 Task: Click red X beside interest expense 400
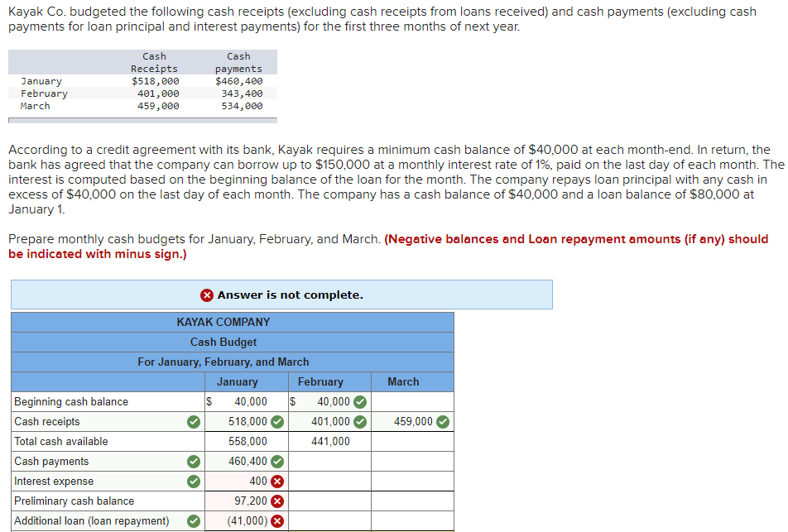[277, 482]
